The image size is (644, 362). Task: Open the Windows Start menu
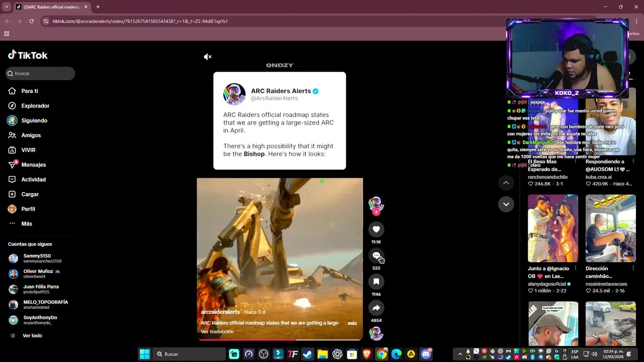(144, 354)
